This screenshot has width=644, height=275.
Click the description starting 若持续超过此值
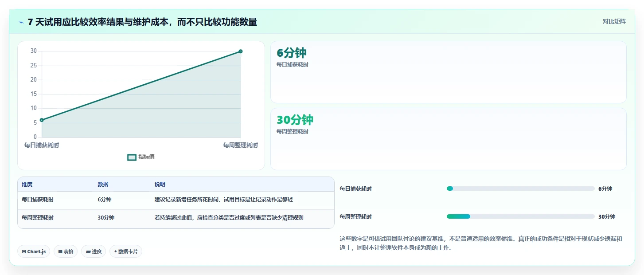229,218
